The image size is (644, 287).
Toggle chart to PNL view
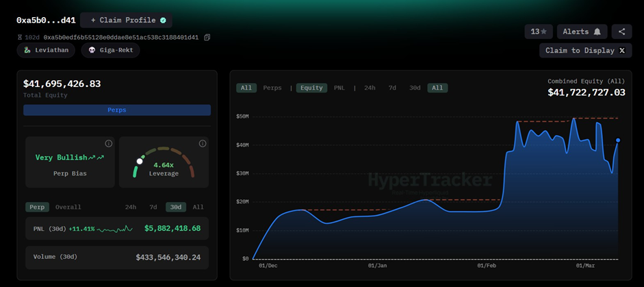click(x=339, y=88)
